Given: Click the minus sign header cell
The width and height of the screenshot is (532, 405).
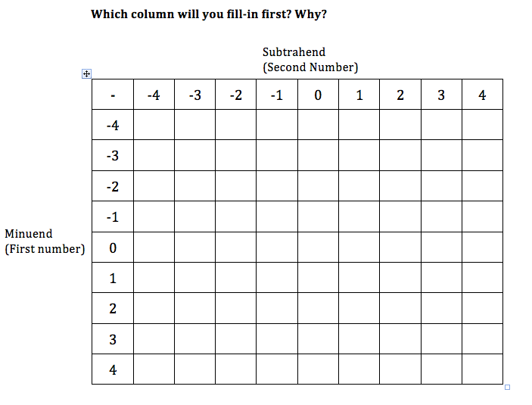Looking at the screenshot, I should pos(113,95).
